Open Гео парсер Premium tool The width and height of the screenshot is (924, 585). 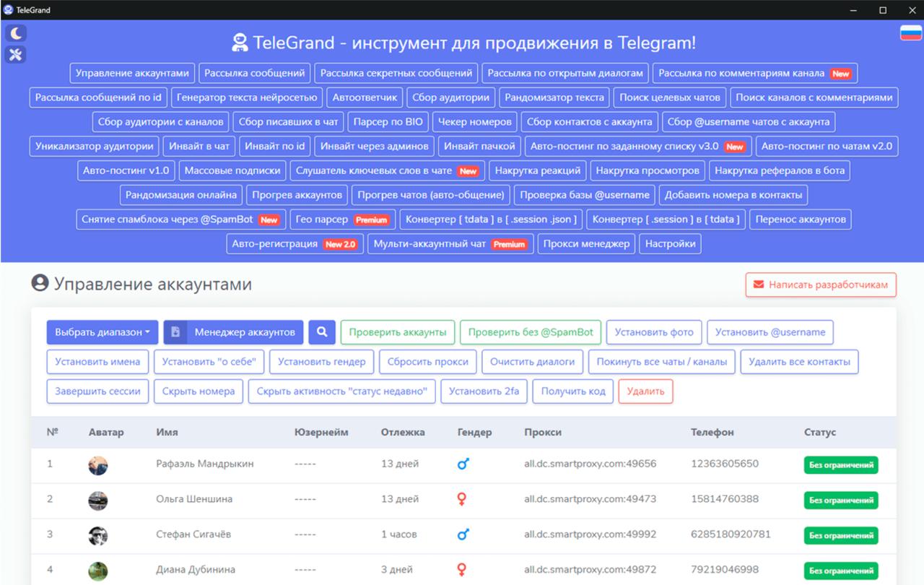click(x=342, y=220)
